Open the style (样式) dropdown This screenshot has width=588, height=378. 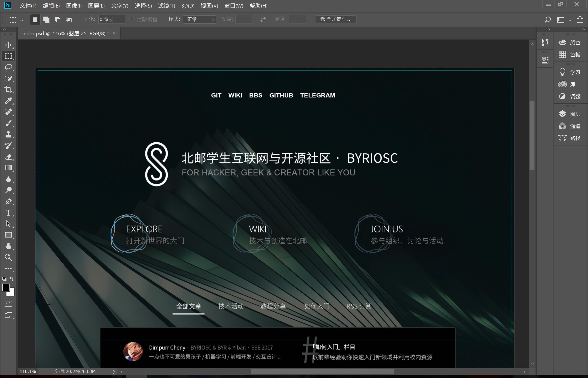pyautogui.click(x=199, y=19)
